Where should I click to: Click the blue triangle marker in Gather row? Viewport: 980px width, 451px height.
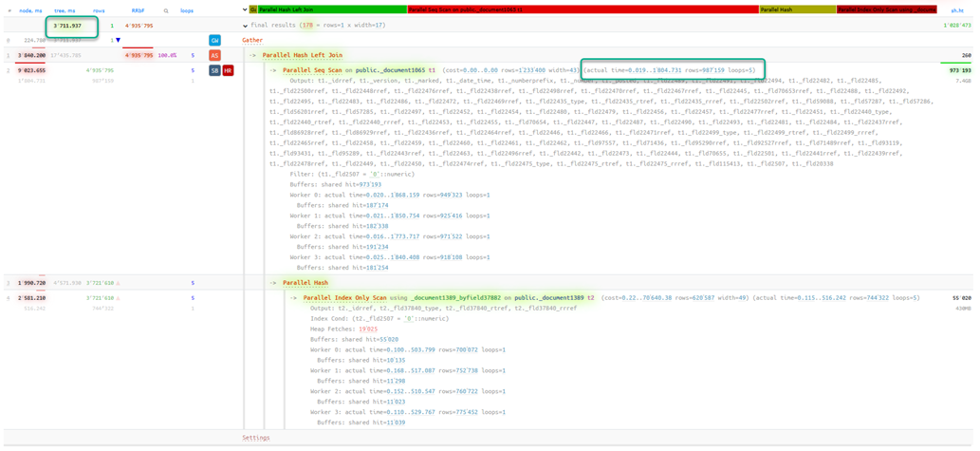click(x=118, y=41)
